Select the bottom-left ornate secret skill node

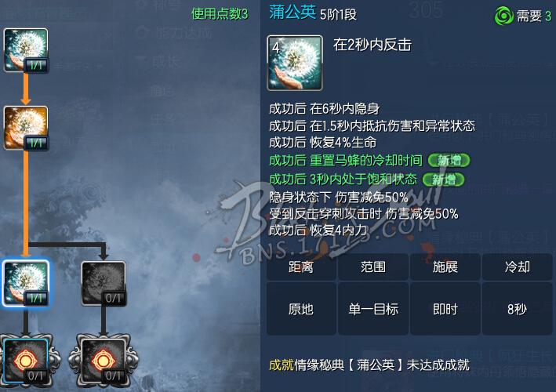tap(26, 361)
